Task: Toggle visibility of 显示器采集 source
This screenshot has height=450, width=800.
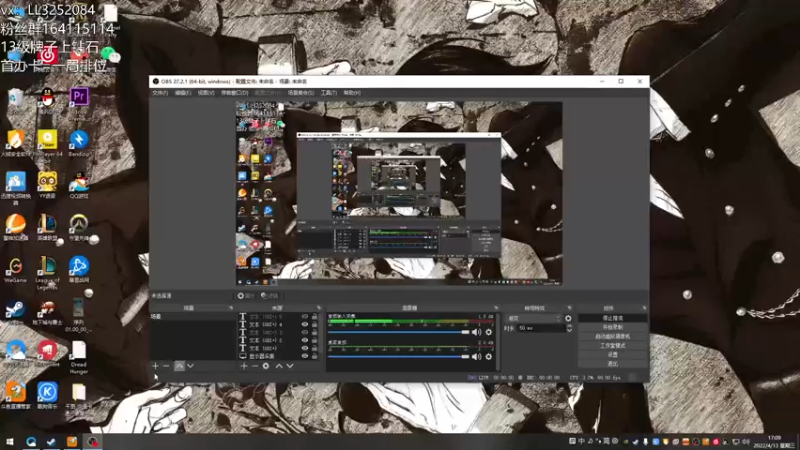Action: [305, 356]
